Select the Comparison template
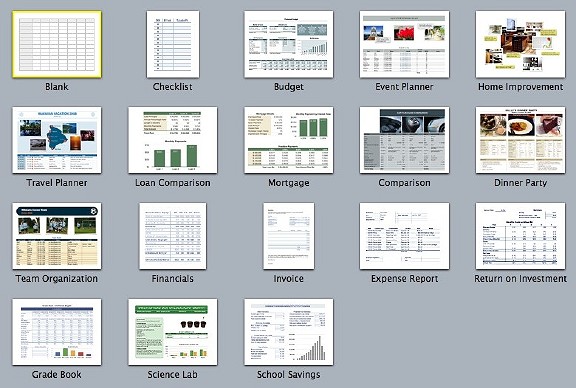Viewport: 576px width, 388px height. tap(404, 140)
